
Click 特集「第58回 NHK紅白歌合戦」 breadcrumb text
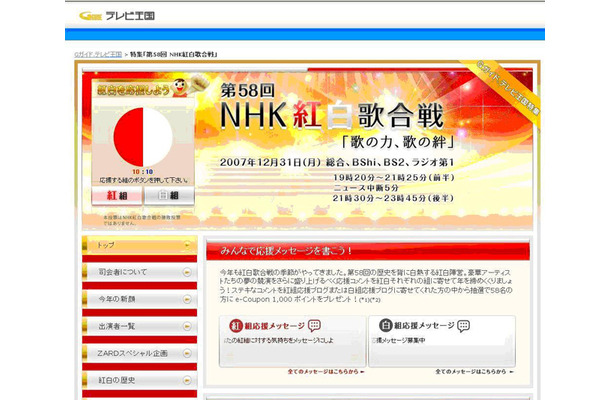pos(174,54)
